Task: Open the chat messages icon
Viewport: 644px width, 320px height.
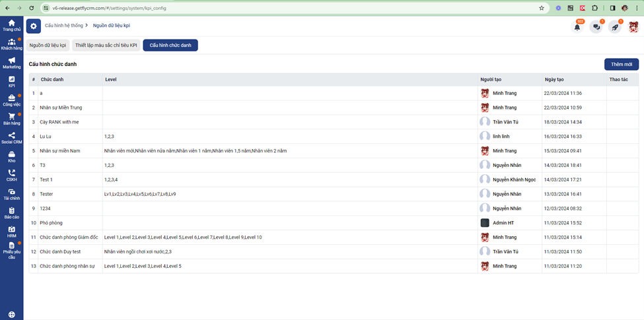Action: pos(596,27)
